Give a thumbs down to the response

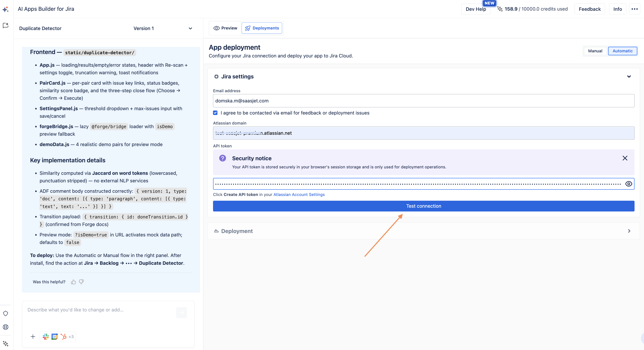[81, 282]
